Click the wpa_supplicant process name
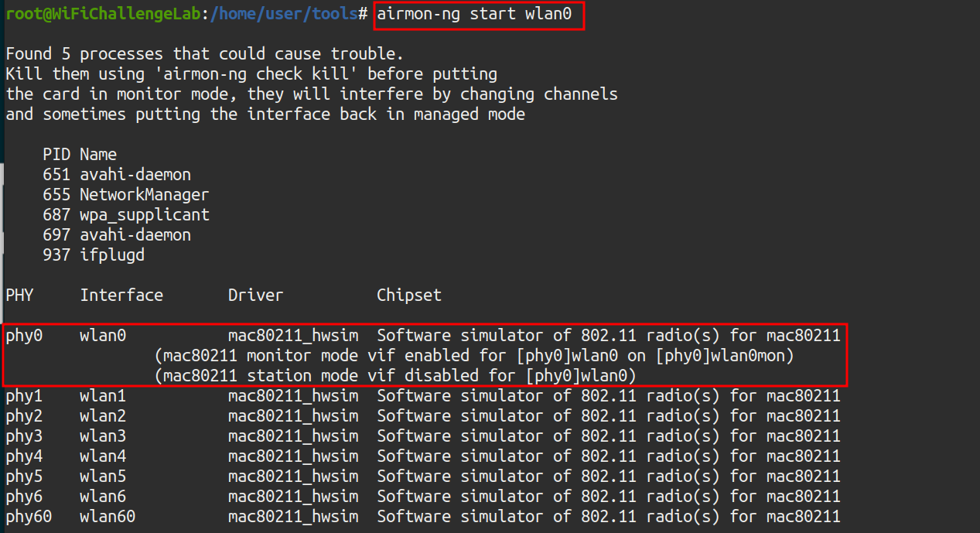The image size is (980, 533). (x=144, y=214)
